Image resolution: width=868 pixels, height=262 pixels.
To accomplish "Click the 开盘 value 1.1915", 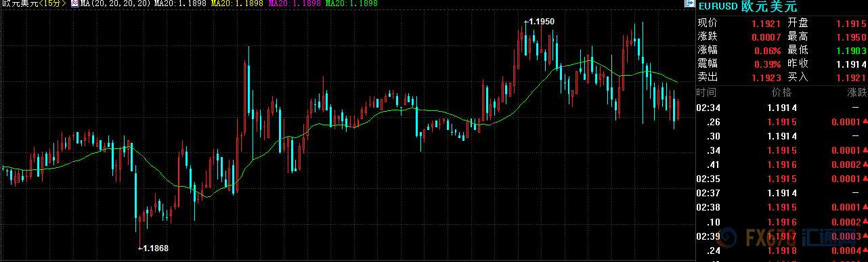I will tap(852, 23).
